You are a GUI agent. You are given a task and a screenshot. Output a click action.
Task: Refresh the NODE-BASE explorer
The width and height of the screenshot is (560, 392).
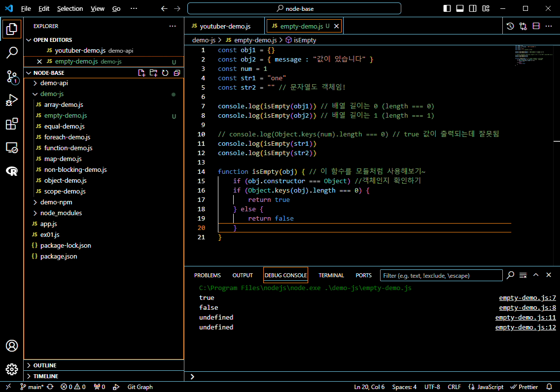(165, 73)
